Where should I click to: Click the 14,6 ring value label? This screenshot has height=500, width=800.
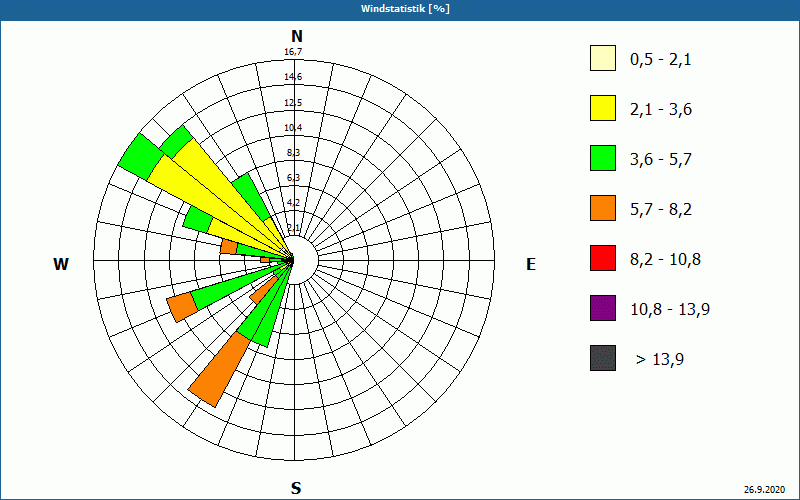coord(293,77)
